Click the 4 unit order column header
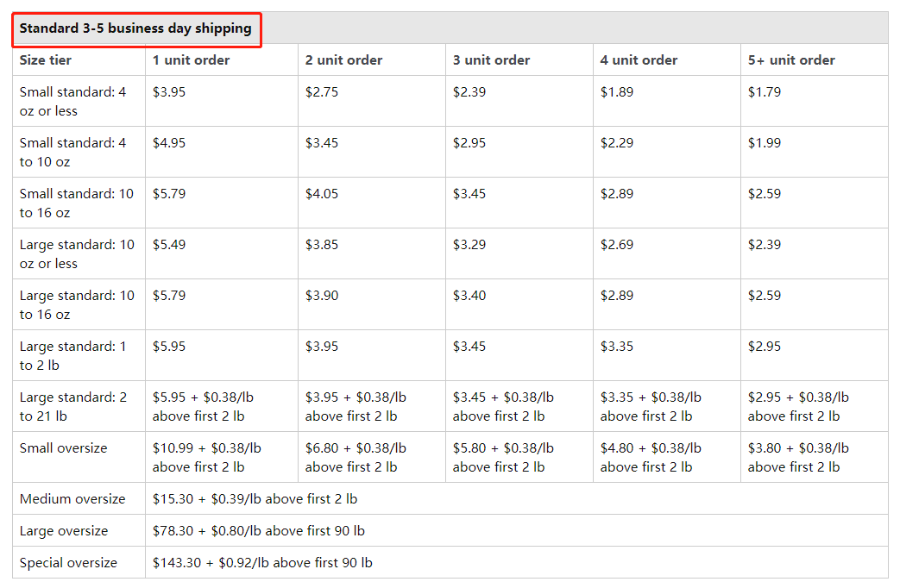This screenshot has width=900, height=588. 639,60
